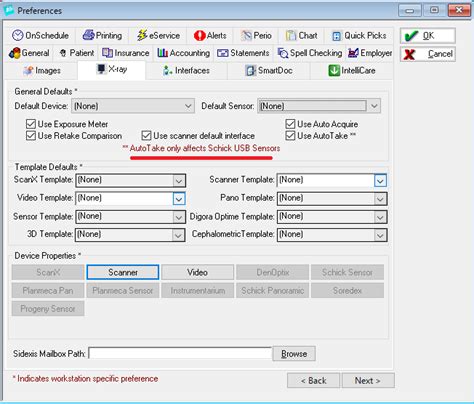474x404 pixels.
Task: Switch to the Interfaces tab
Action: [187, 70]
